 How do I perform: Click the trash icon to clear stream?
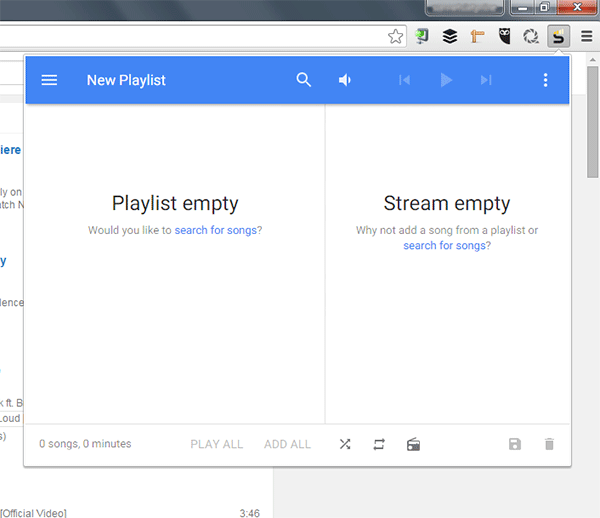click(549, 444)
